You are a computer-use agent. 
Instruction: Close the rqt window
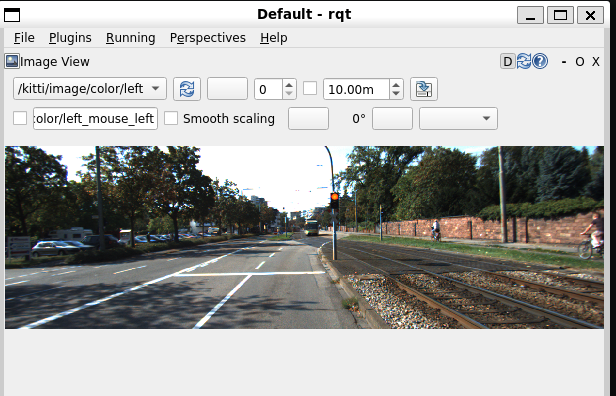point(590,15)
